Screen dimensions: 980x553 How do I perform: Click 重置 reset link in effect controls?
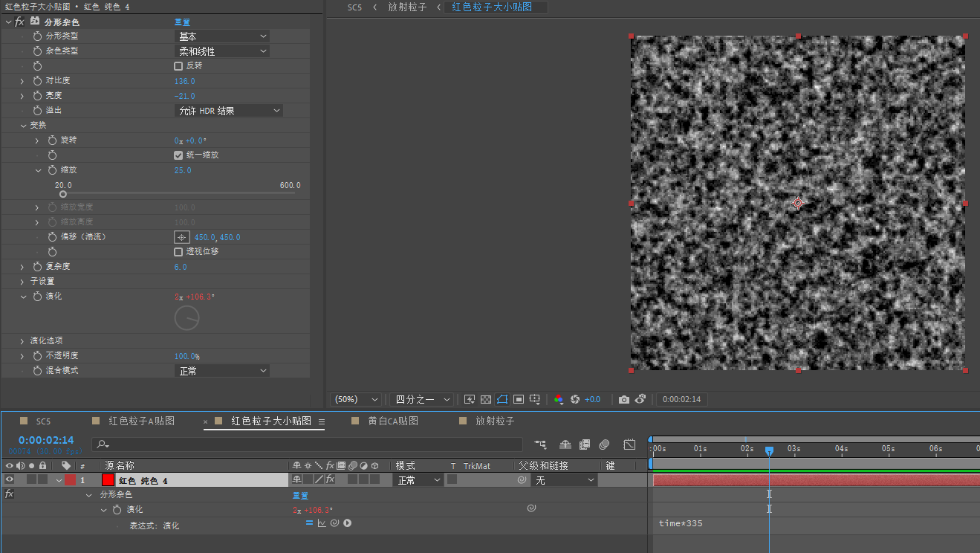point(182,22)
